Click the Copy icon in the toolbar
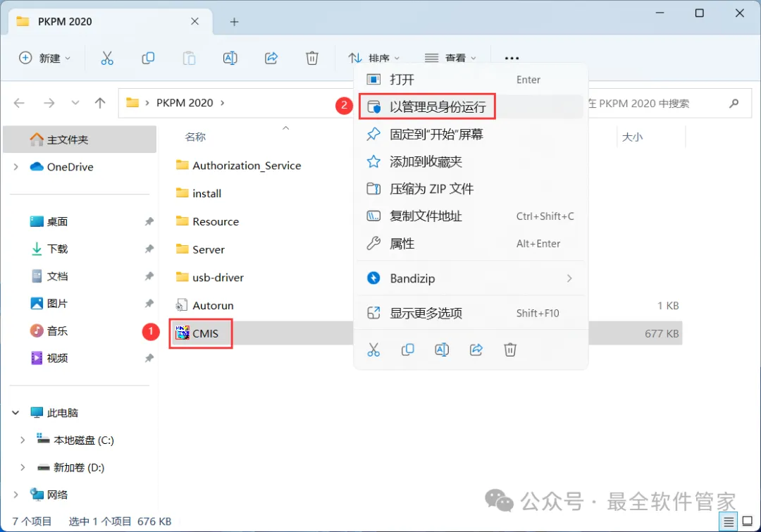This screenshot has width=761, height=532. (x=148, y=58)
